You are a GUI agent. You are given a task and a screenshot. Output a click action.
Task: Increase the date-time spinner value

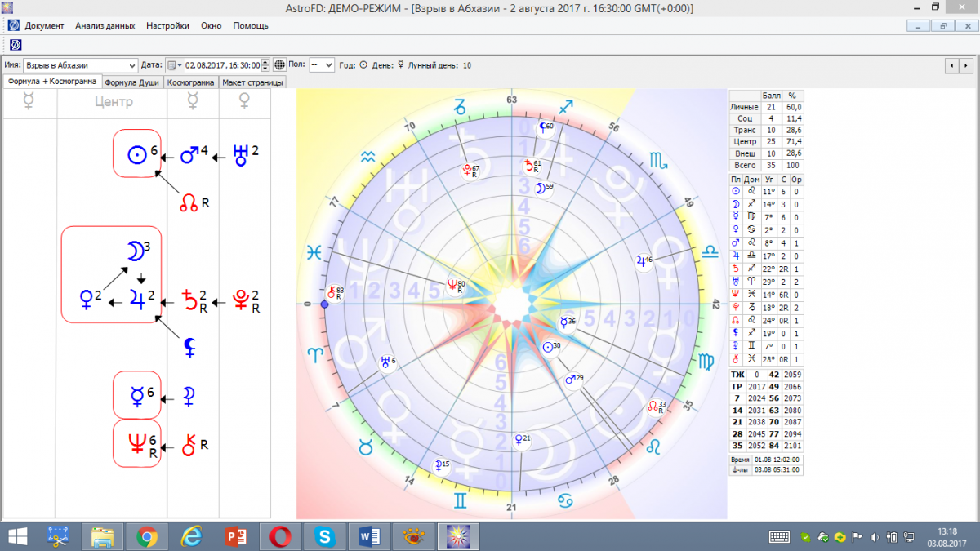point(265,62)
